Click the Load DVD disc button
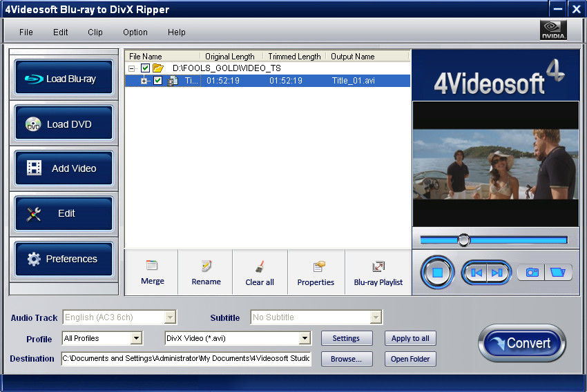The height and width of the screenshot is (392, 587). (64, 123)
